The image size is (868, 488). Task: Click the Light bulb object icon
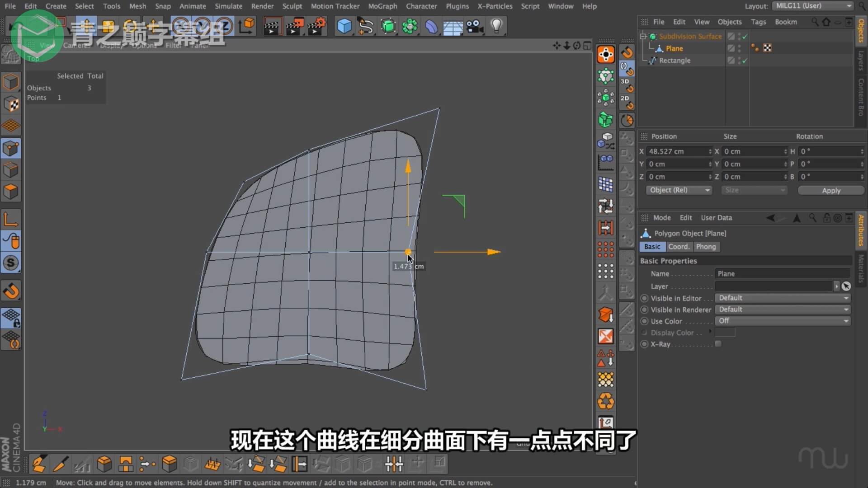(496, 26)
